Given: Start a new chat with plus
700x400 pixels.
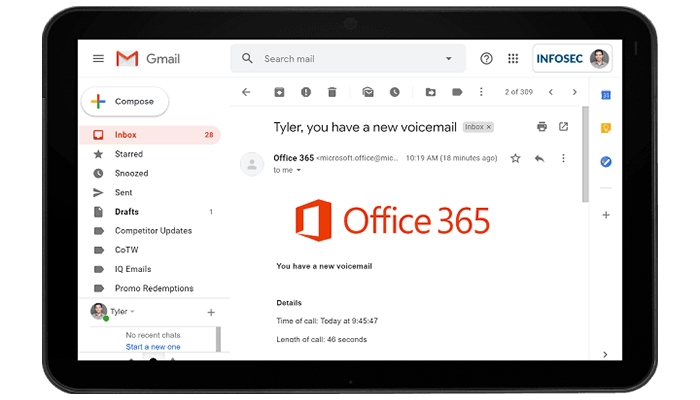Looking at the screenshot, I should pyautogui.click(x=211, y=312).
